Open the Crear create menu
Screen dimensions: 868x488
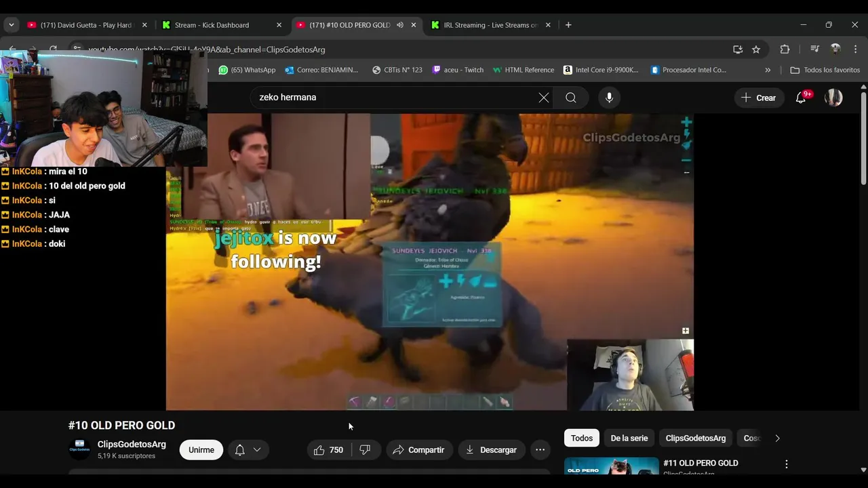pyautogui.click(x=759, y=98)
